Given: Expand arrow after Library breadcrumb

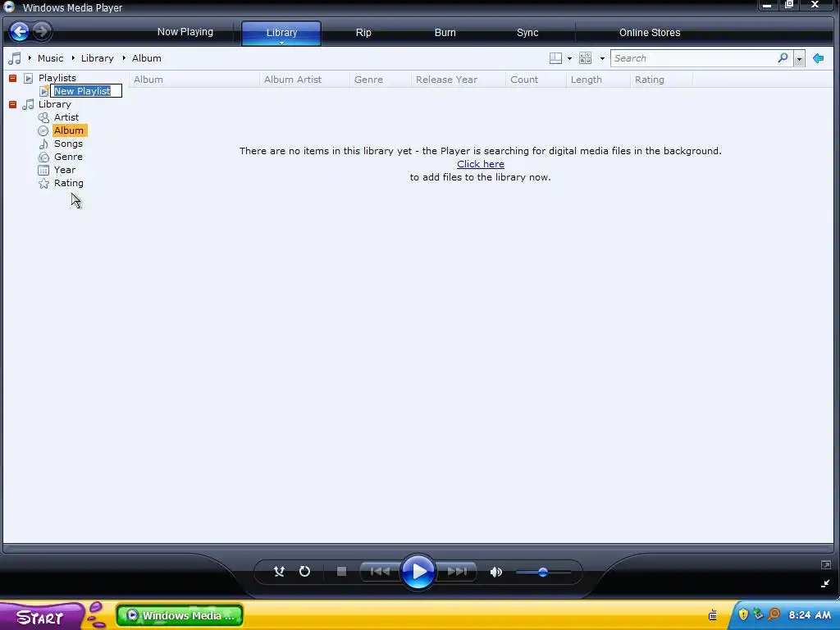Looking at the screenshot, I should [124, 58].
